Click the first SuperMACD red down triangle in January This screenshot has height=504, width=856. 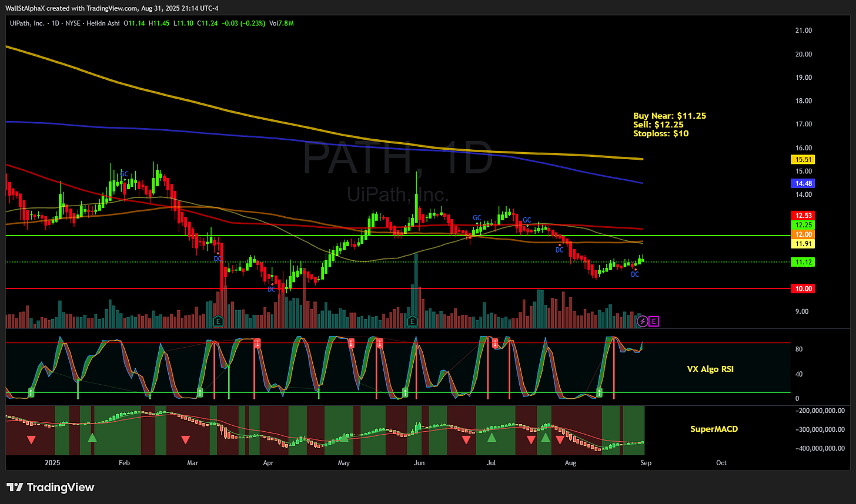[x=31, y=439]
